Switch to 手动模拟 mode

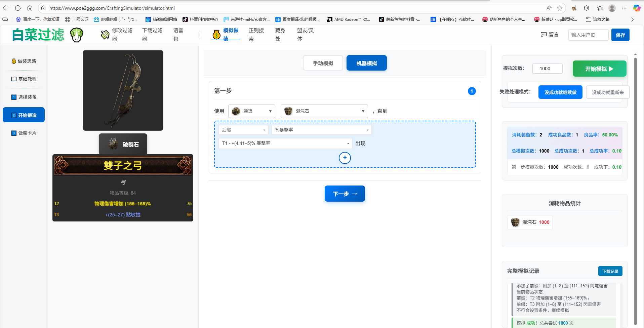click(323, 63)
